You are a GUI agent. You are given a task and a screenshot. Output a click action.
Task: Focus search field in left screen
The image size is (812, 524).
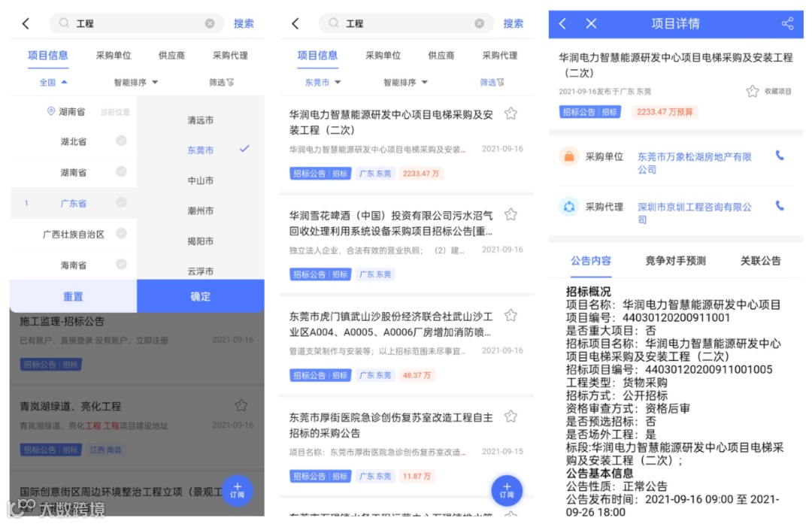(x=137, y=23)
